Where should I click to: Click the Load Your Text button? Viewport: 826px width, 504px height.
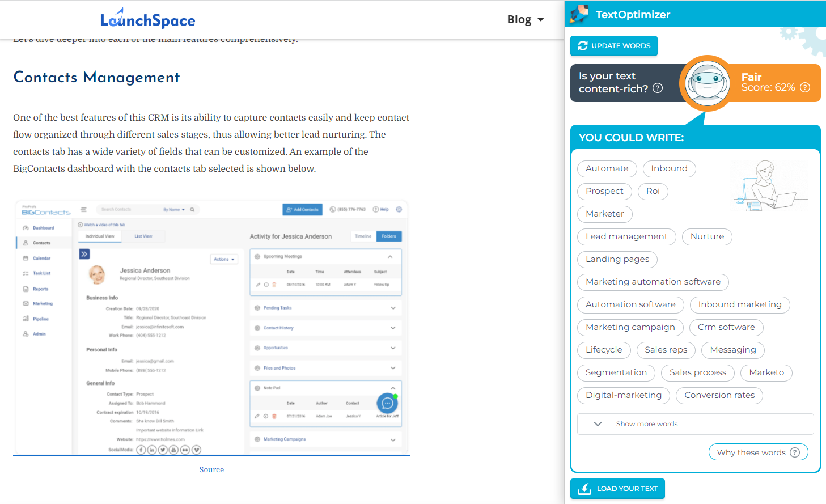pos(617,489)
